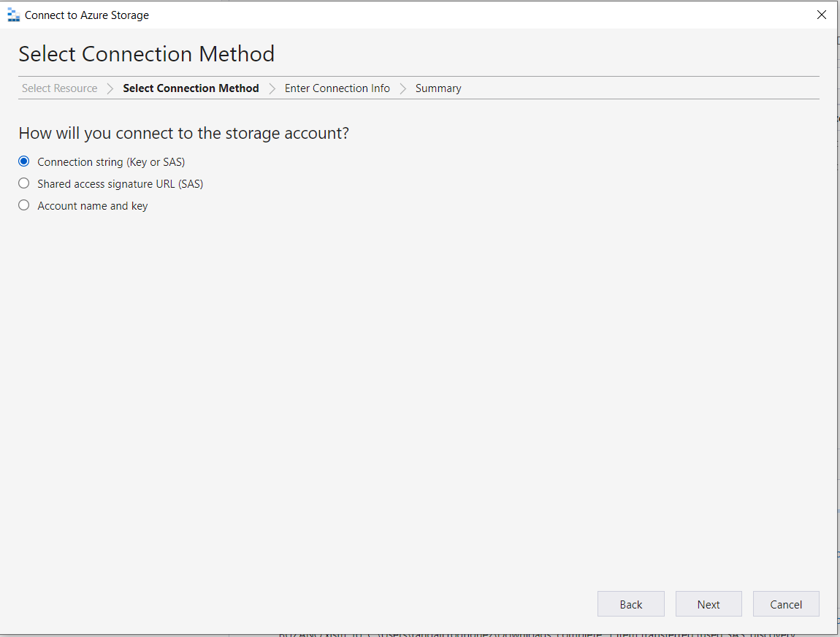Click the Next button
840x637 pixels.
[x=709, y=604]
